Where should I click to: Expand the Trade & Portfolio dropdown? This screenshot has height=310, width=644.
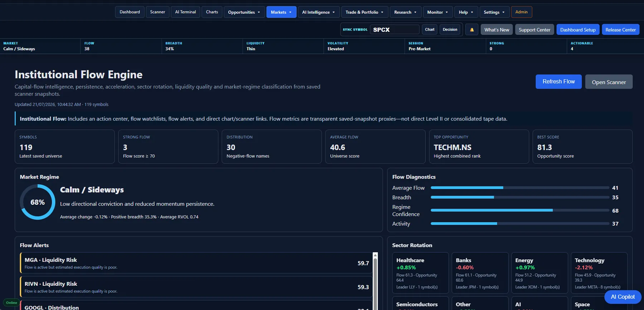pyautogui.click(x=365, y=12)
